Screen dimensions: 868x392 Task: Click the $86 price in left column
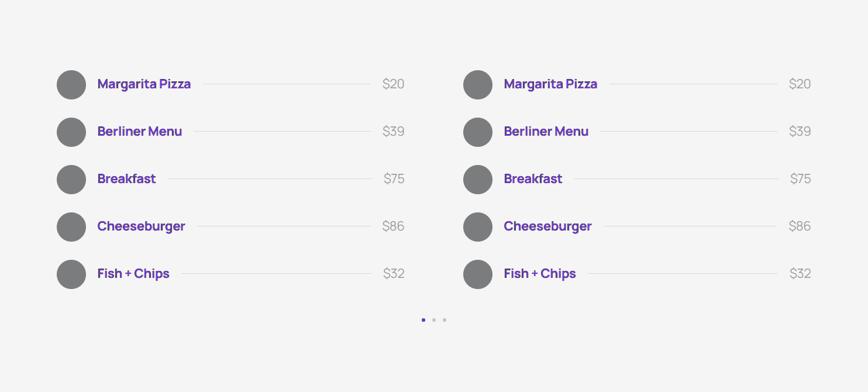[x=393, y=226]
